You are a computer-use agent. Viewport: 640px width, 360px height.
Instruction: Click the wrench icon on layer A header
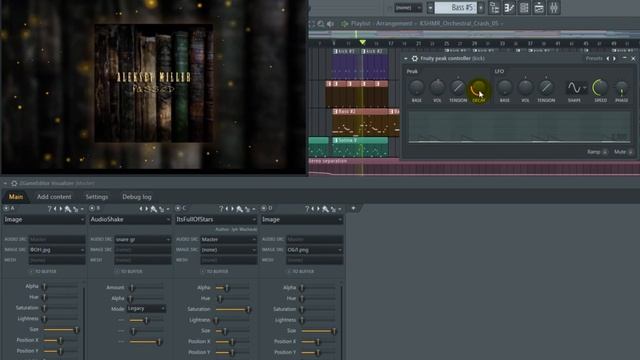pyautogui.click(x=68, y=209)
